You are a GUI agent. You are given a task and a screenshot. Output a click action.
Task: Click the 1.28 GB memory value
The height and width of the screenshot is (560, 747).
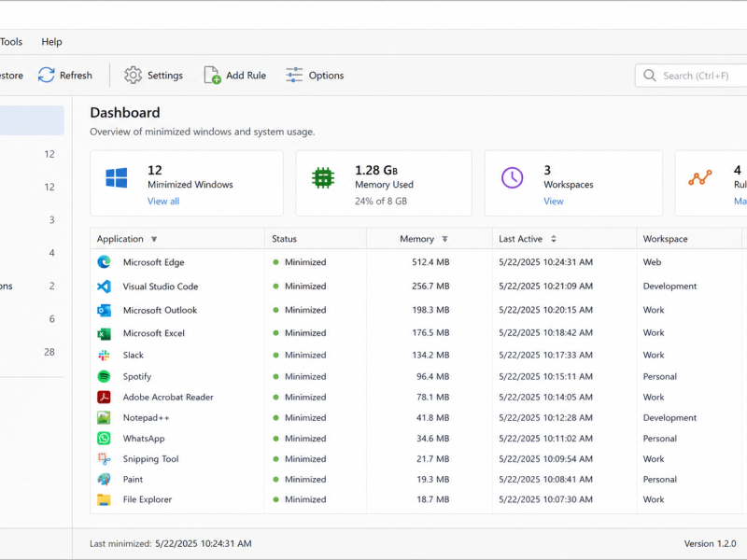pos(376,171)
